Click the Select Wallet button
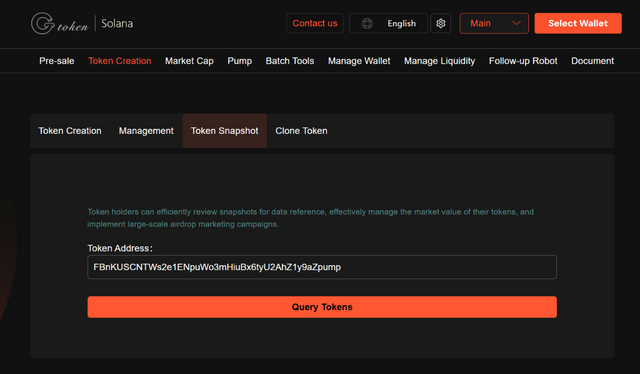640x374 pixels. point(578,23)
